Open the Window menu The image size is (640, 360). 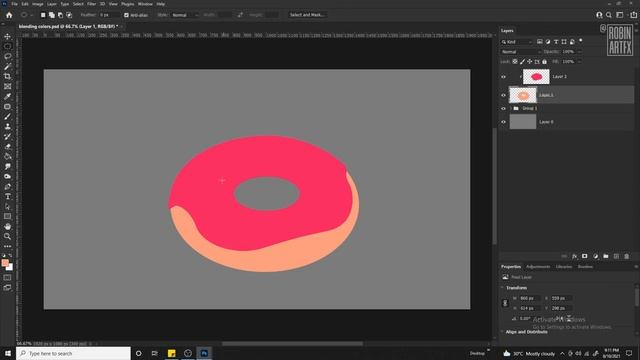(145, 4)
